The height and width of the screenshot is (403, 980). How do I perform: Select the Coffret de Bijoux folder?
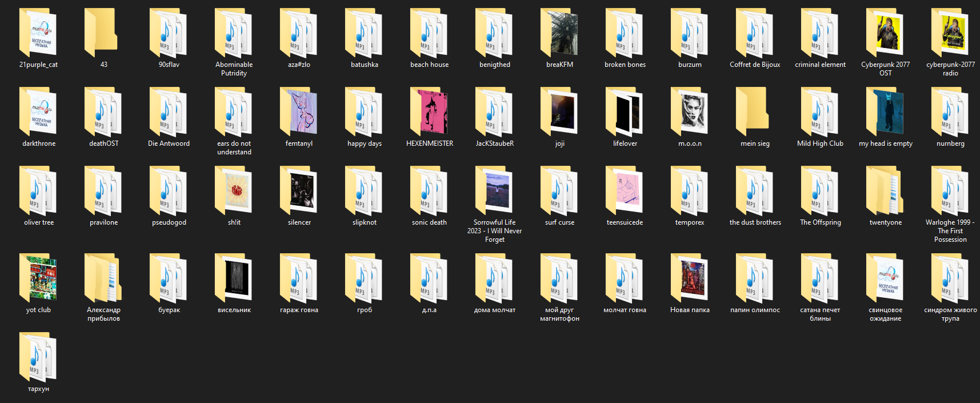pos(755,32)
